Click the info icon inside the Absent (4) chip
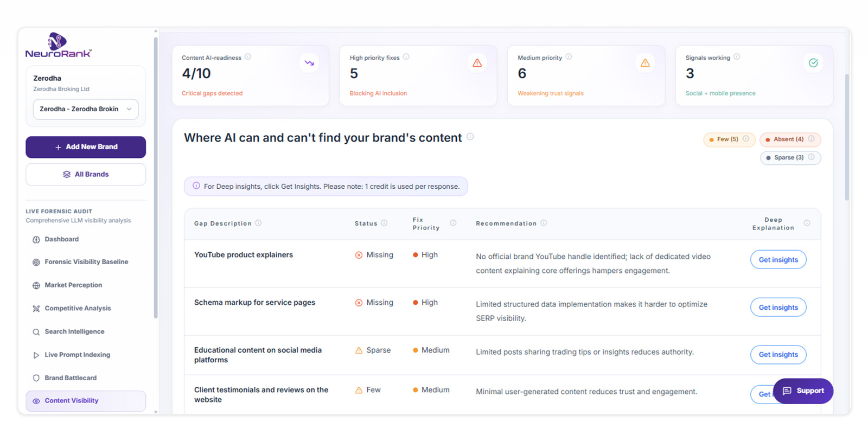Image resolution: width=868 pixels, height=441 pixels. coord(811,139)
